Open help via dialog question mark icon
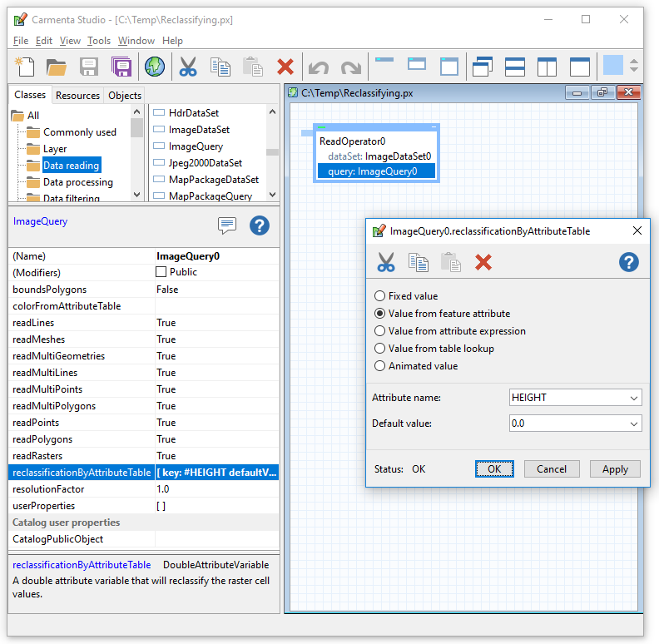659x644 pixels. tap(628, 263)
